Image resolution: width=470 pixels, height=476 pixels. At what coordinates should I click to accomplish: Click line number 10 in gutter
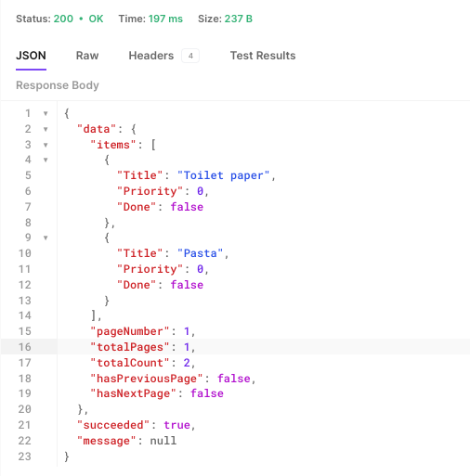[25, 253]
